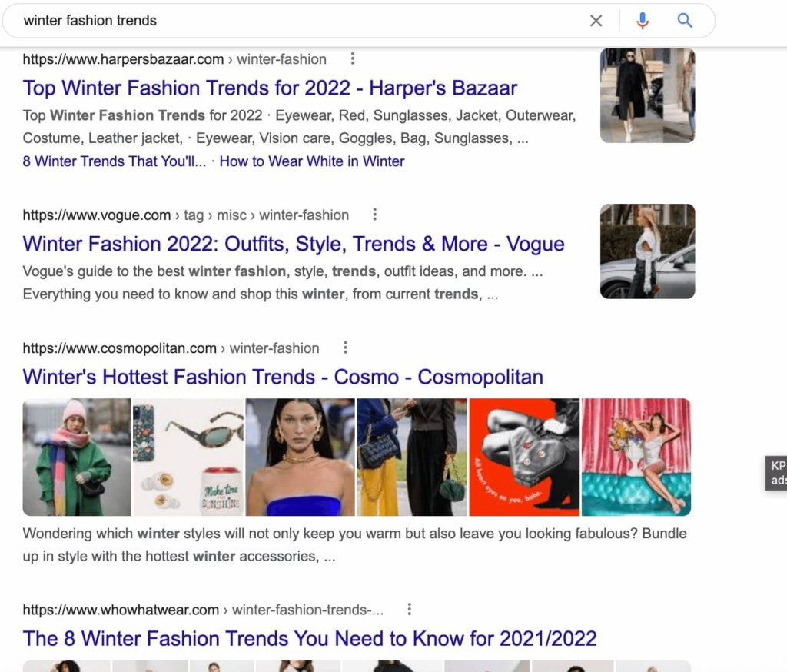Open "Winter's Hottest Fashion Trends - Cosmo - Cosmopolitan"
This screenshot has height=672, width=787.
point(283,378)
